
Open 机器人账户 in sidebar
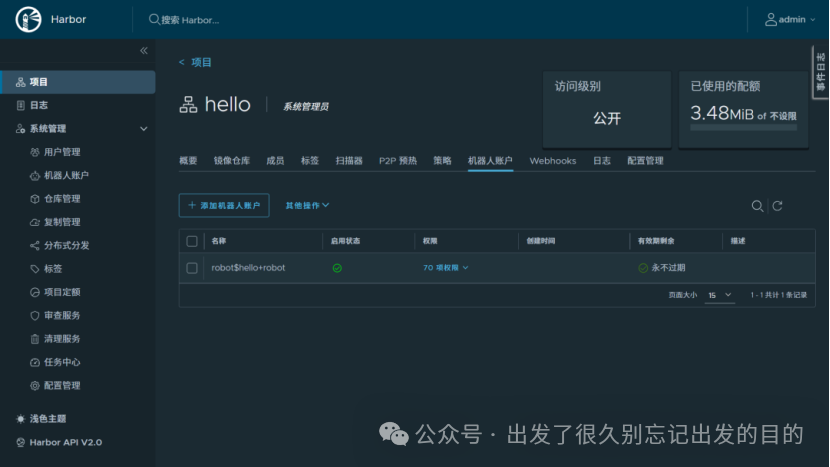click(66, 175)
